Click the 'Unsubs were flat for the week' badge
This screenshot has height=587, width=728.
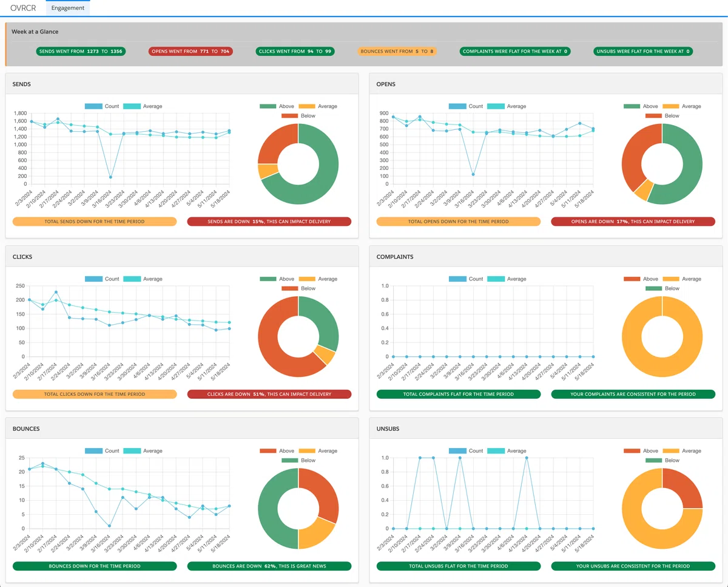(x=644, y=52)
